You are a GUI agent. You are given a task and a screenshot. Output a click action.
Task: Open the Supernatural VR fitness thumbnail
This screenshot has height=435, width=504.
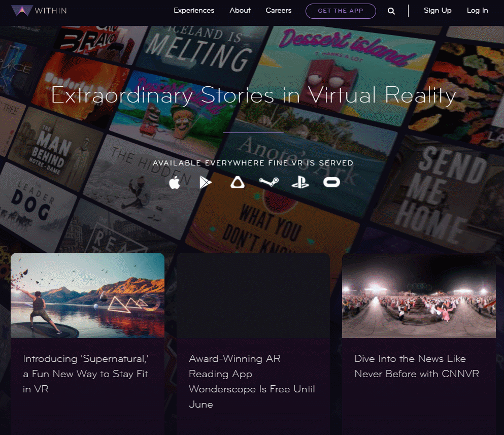pyautogui.click(x=87, y=295)
